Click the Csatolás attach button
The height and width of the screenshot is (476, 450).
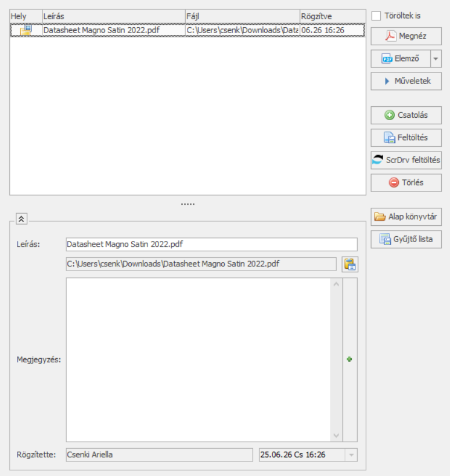click(x=406, y=115)
